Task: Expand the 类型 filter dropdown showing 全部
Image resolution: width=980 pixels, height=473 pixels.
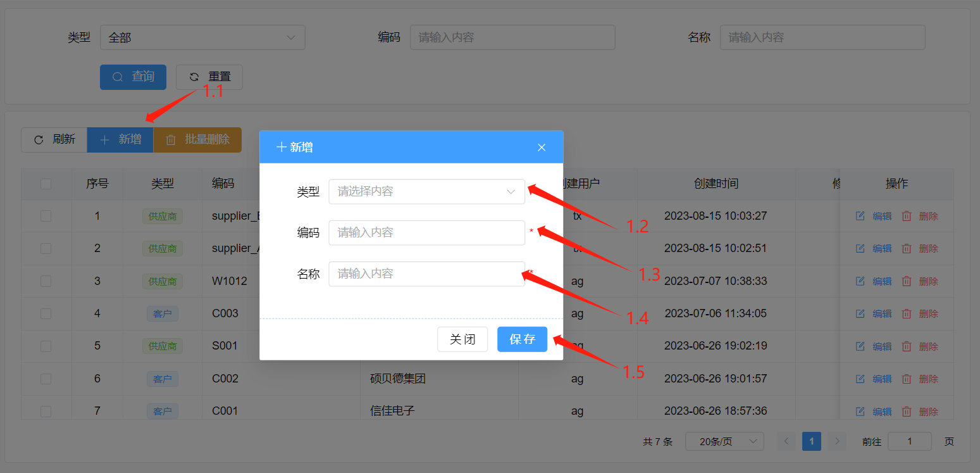Action: [202, 38]
